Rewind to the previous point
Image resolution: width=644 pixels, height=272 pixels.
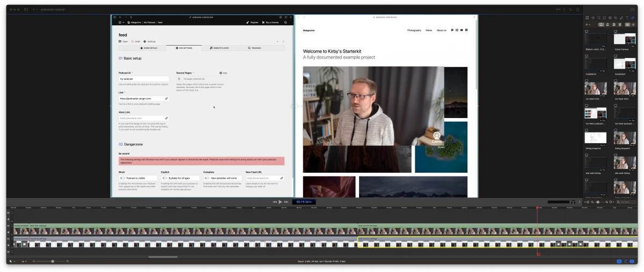[275, 202]
